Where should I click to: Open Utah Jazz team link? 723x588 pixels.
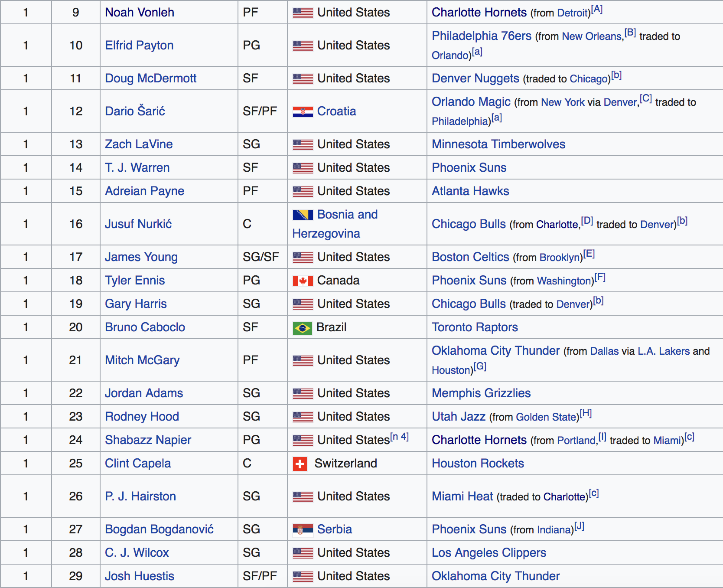coord(459,416)
